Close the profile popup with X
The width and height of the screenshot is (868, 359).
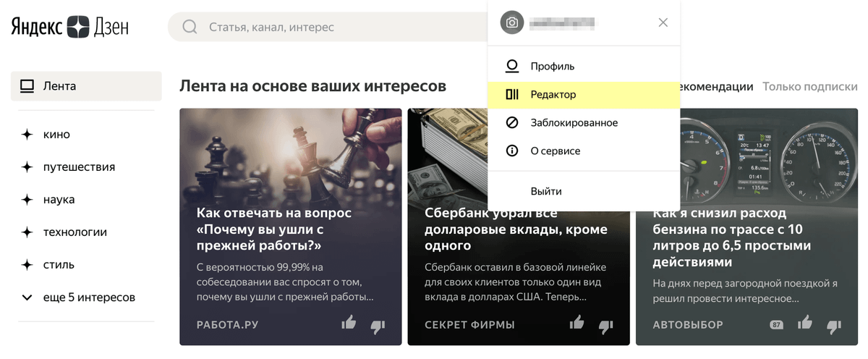[663, 22]
